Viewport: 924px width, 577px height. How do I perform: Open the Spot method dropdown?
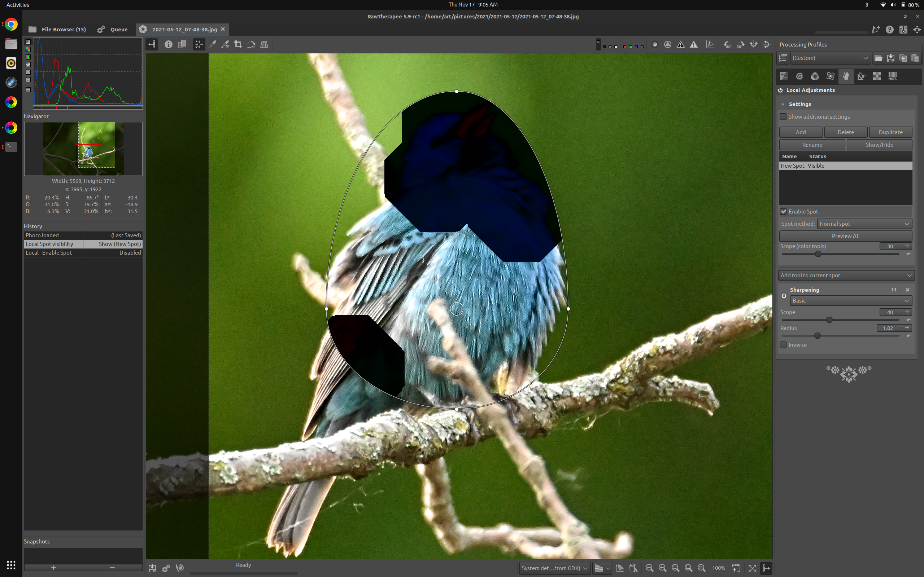tap(864, 224)
